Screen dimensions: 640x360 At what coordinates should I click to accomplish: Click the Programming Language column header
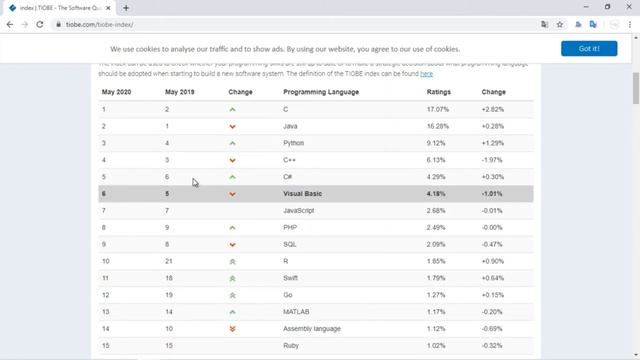[321, 92]
